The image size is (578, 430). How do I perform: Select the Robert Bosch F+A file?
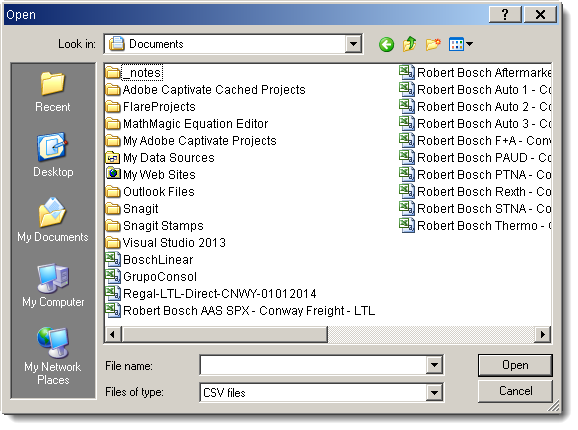pyautogui.click(x=475, y=140)
